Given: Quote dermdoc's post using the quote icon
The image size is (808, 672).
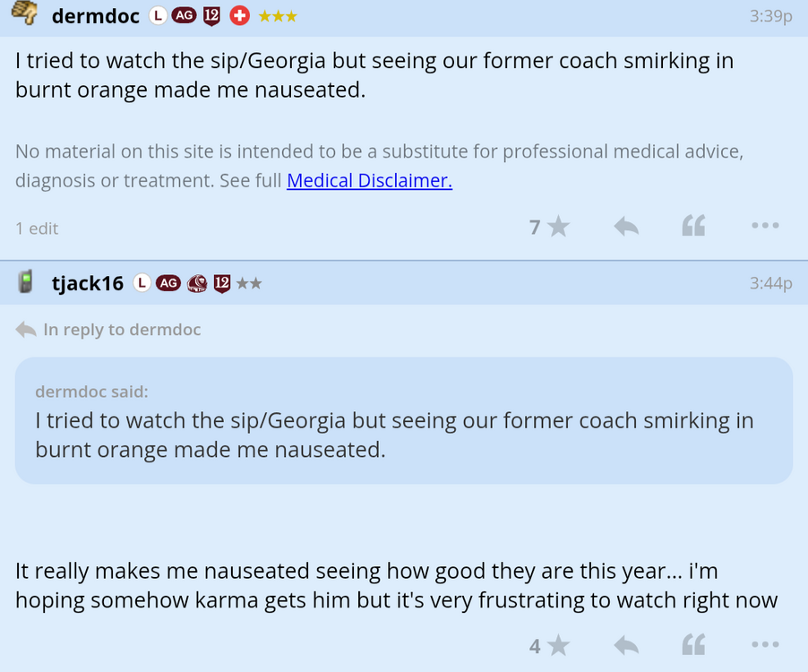Looking at the screenshot, I should [692, 226].
